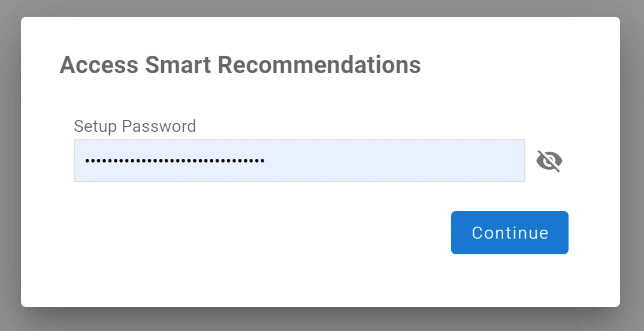644x331 pixels.
Task: Click the word Password in the field label
Action: (159, 127)
